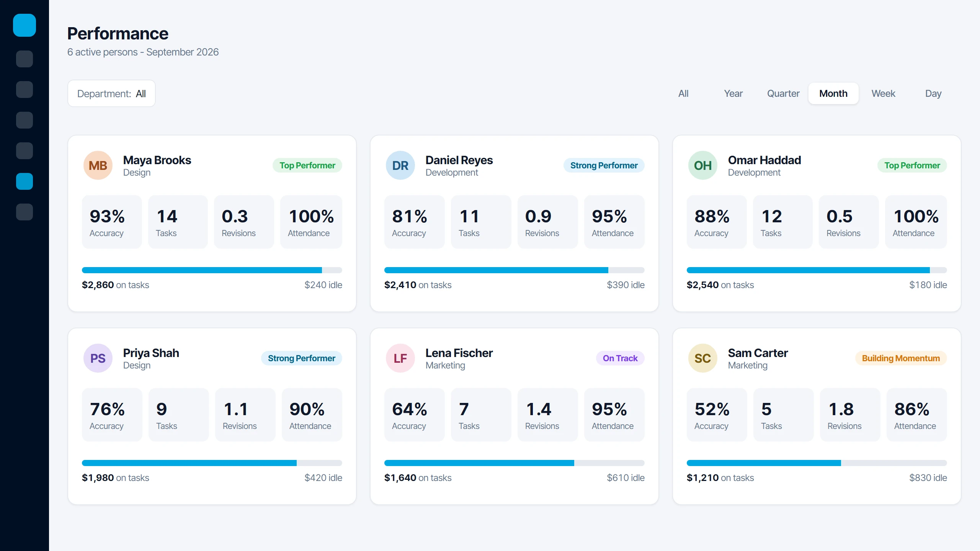Click the Omar Haddad name
This screenshot has width=980, height=551.
(764, 160)
